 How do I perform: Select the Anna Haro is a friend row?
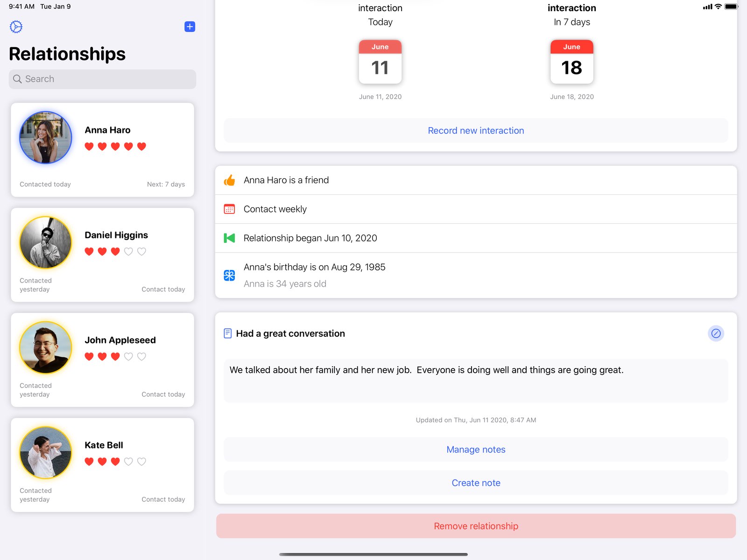(x=476, y=180)
